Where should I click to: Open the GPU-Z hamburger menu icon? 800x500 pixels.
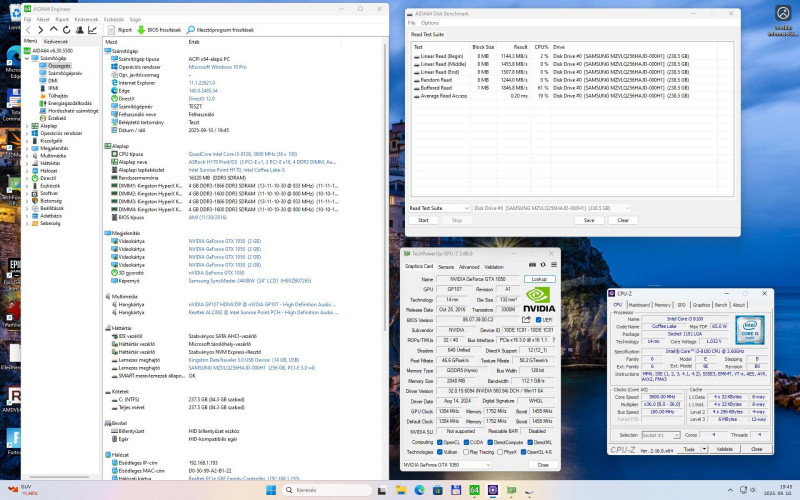pos(554,265)
